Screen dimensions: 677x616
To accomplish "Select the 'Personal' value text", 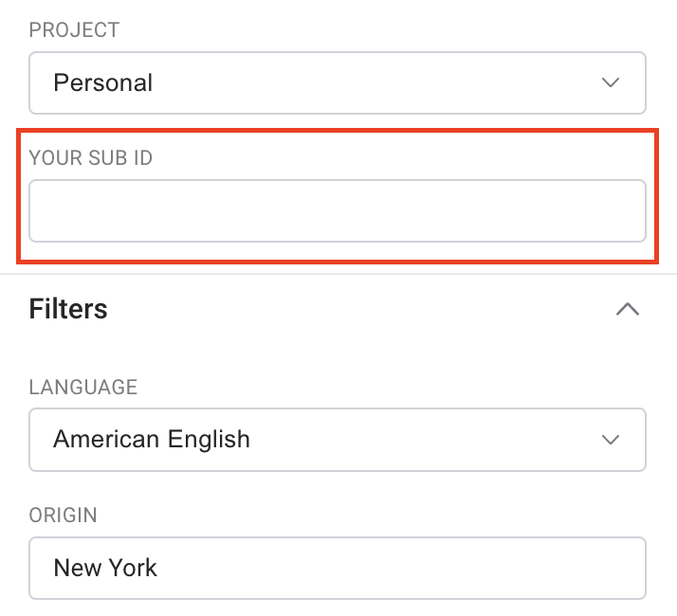I will point(103,82).
